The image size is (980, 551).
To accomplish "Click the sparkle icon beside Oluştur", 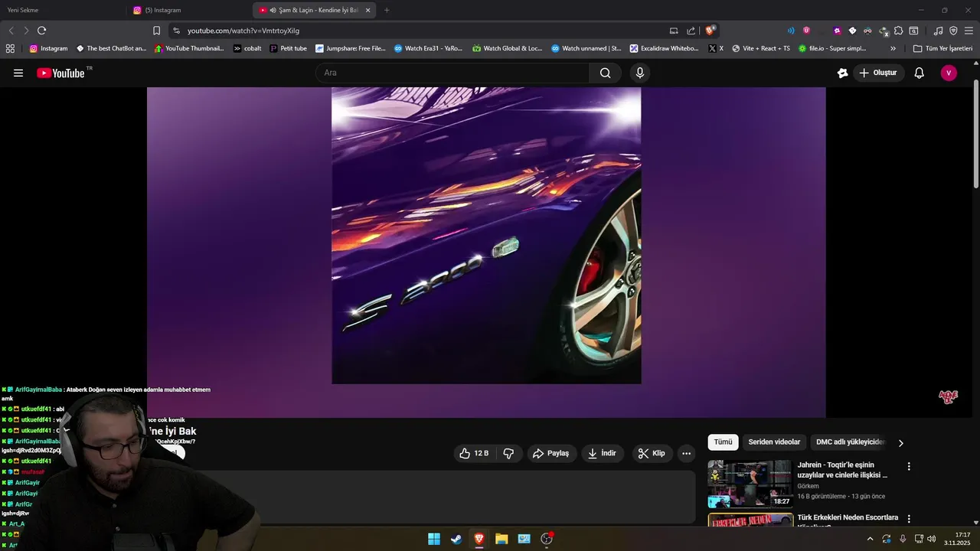I will [x=842, y=73].
